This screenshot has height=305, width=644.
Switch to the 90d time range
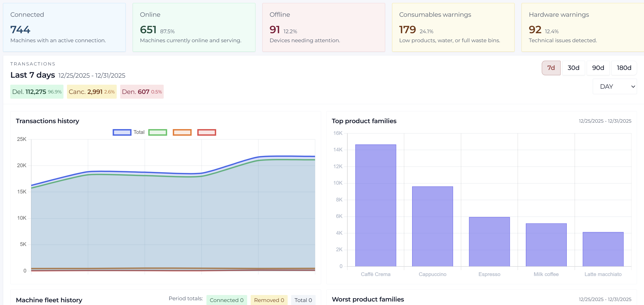[598, 68]
